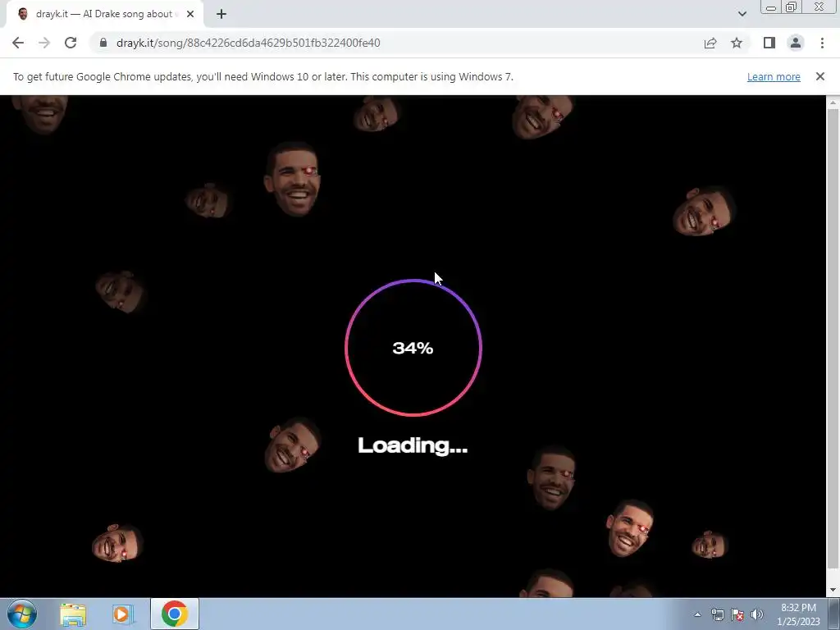Bookmark this tab with the star icon
Image resolution: width=840 pixels, height=630 pixels.
click(x=737, y=43)
